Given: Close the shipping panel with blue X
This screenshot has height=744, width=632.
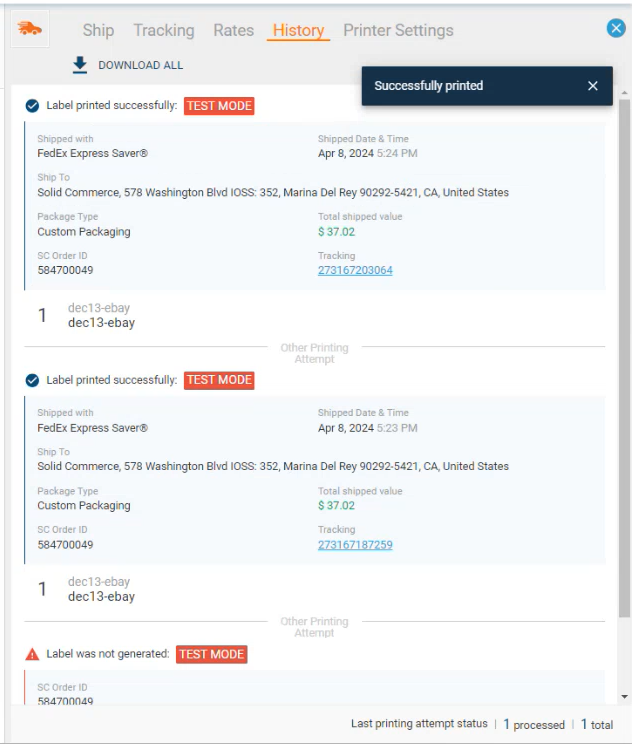Looking at the screenshot, I should [x=616, y=29].
